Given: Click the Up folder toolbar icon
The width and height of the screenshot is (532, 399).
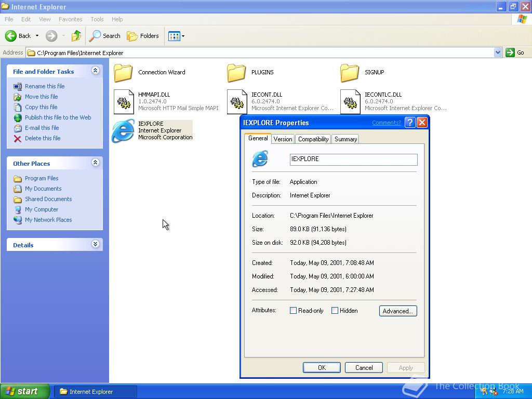Looking at the screenshot, I should coord(76,36).
